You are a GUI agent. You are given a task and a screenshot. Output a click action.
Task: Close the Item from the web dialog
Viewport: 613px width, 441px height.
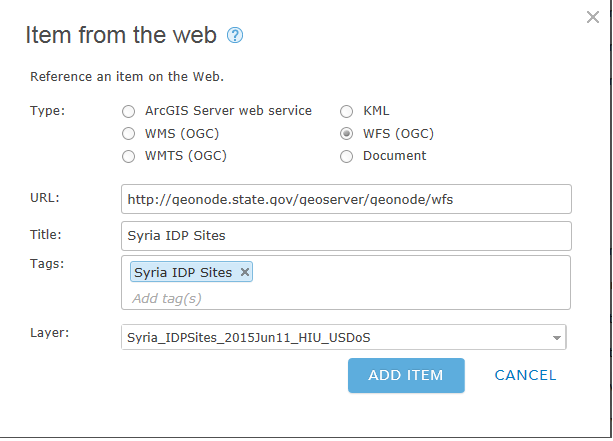point(593,17)
